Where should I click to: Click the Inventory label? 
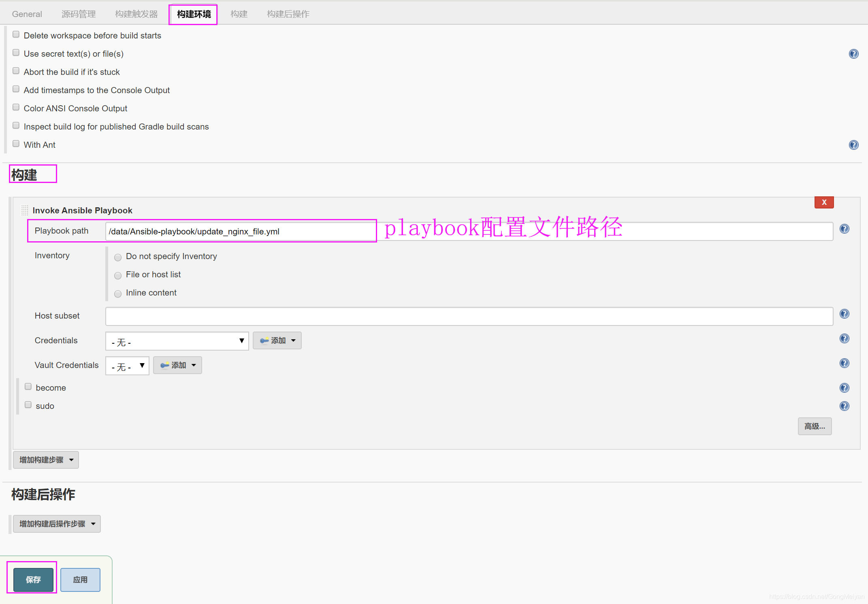(52, 255)
